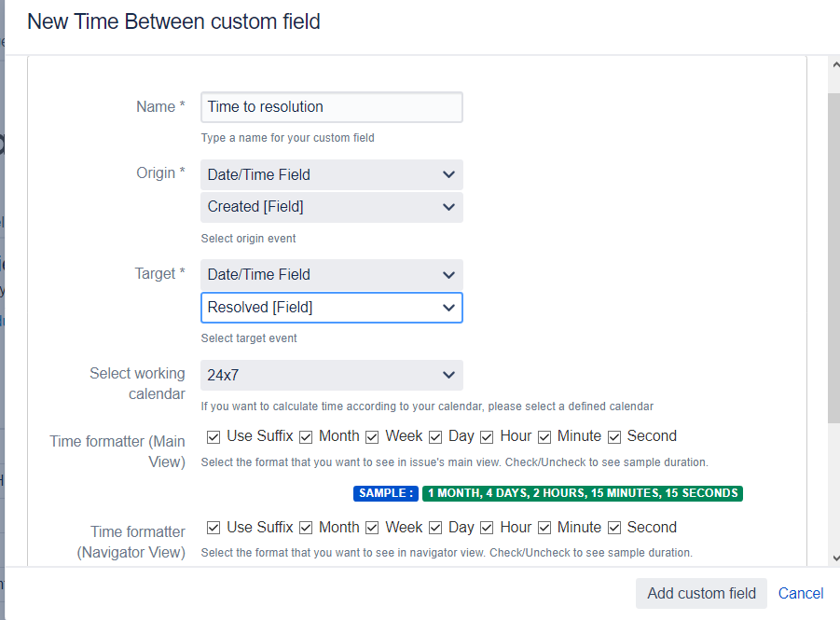The height and width of the screenshot is (620, 840).
Task: Toggle Second checkbox in Main View formatter
Action: pos(614,436)
